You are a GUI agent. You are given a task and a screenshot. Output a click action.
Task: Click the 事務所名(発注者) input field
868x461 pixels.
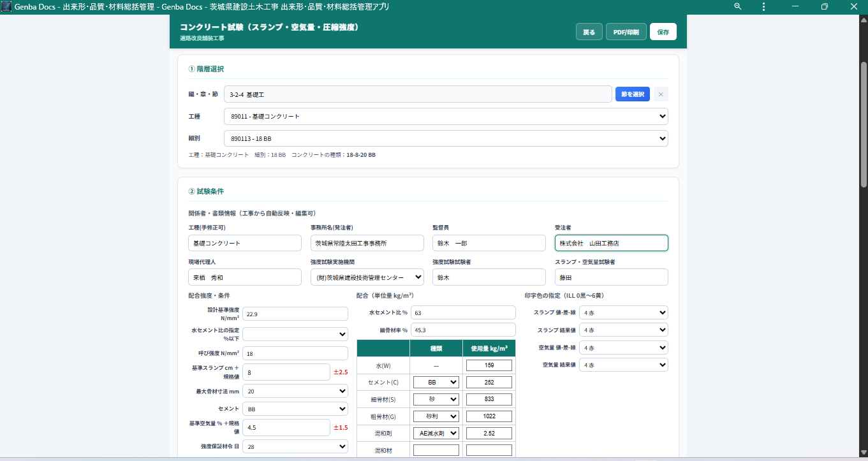367,243
